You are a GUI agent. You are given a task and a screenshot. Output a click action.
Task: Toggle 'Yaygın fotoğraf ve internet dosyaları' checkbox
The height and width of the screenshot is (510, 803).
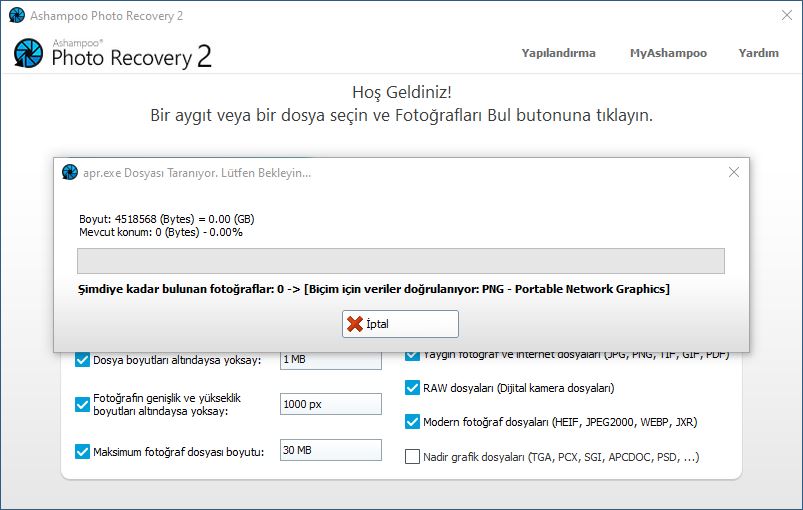pyautogui.click(x=412, y=356)
